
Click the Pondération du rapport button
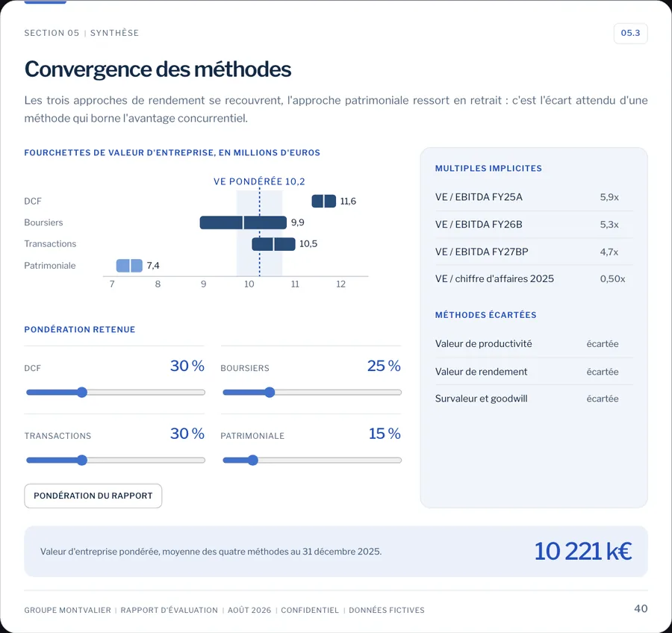[93, 496]
